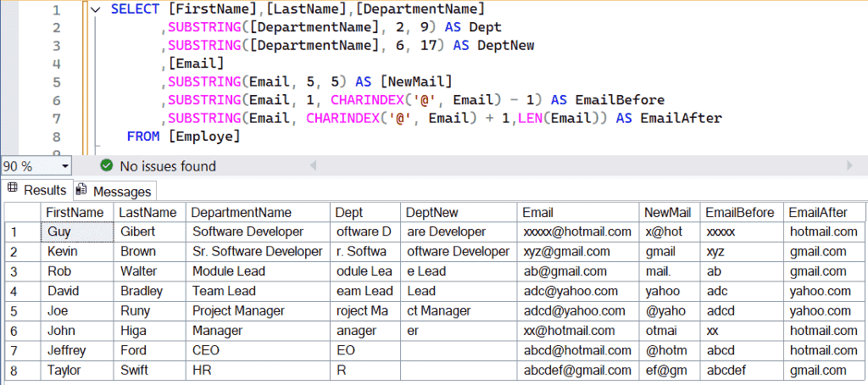The width and height of the screenshot is (868, 385).
Task: Click the cell xyz@gmail.com
Action: (578, 252)
